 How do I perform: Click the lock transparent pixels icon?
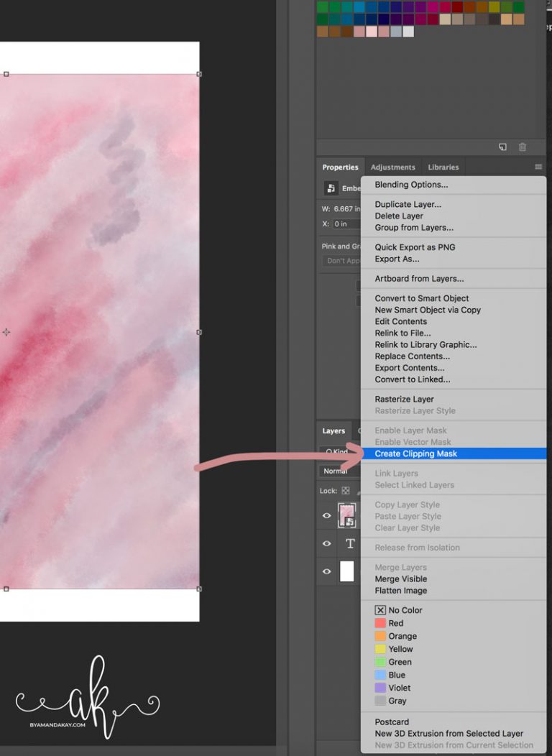click(x=346, y=490)
